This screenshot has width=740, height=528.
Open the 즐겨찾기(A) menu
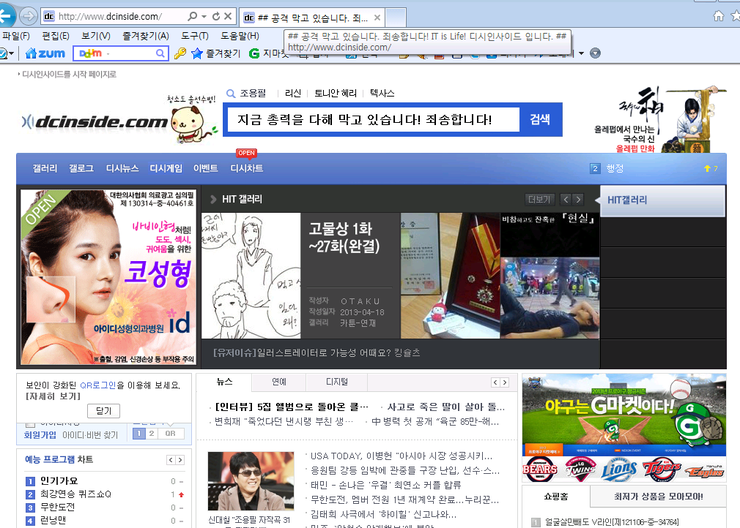[x=146, y=36]
